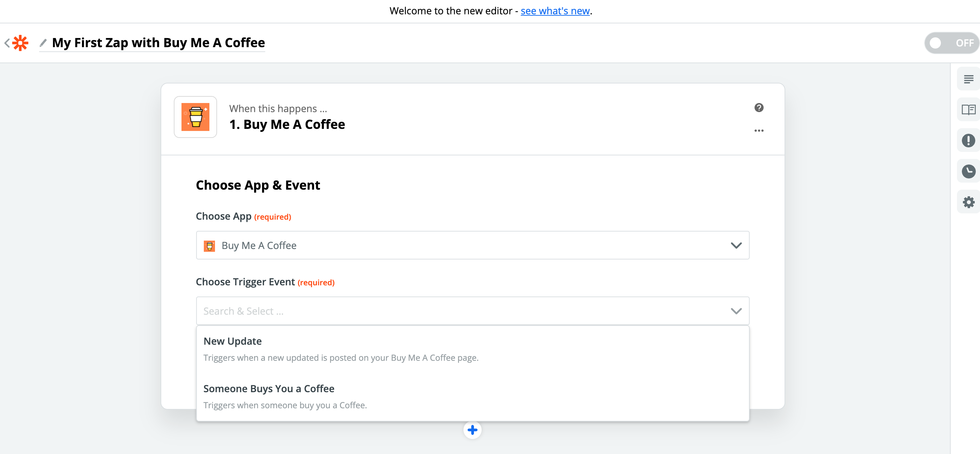Click the Search & Select trigger event field

click(473, 311)
